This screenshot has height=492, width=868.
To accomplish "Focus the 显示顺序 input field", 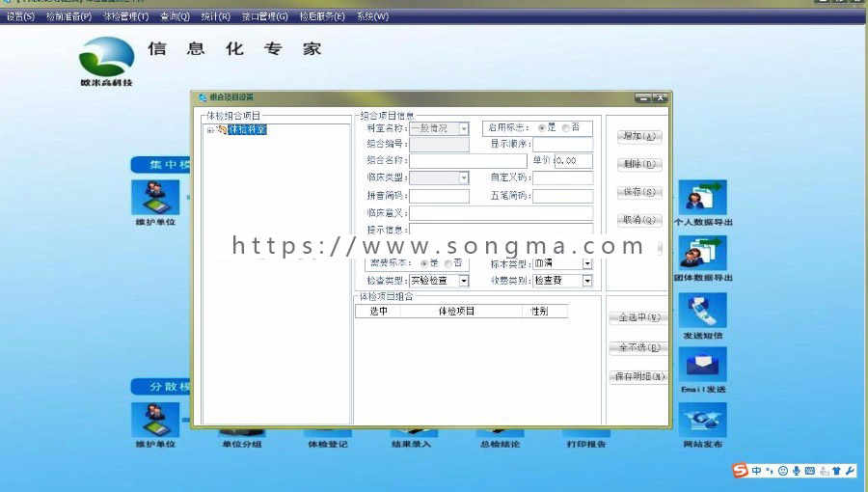I will [562, 145].
